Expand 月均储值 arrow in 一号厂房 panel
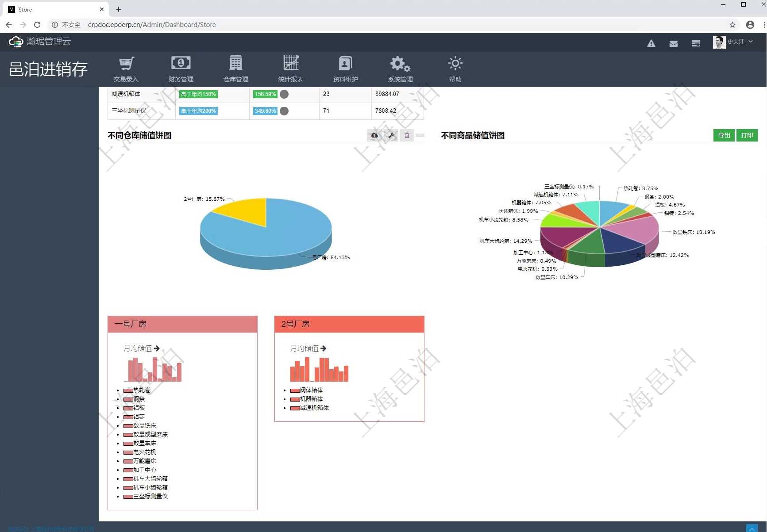The width and height of the screenshot is (767, 532). [x=157, y=348]
